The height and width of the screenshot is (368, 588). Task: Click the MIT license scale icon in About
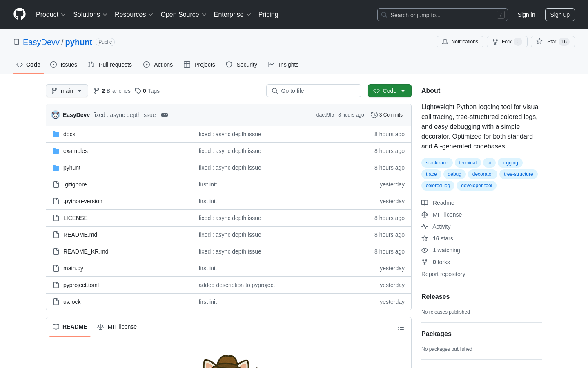pyautogui.click(x=425, y=215)
